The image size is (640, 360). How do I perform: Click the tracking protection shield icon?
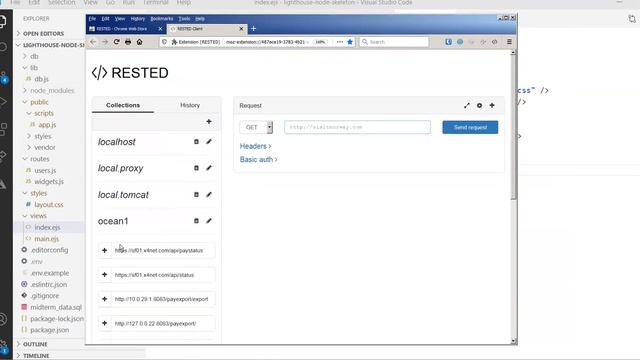(x=164, y=42)
